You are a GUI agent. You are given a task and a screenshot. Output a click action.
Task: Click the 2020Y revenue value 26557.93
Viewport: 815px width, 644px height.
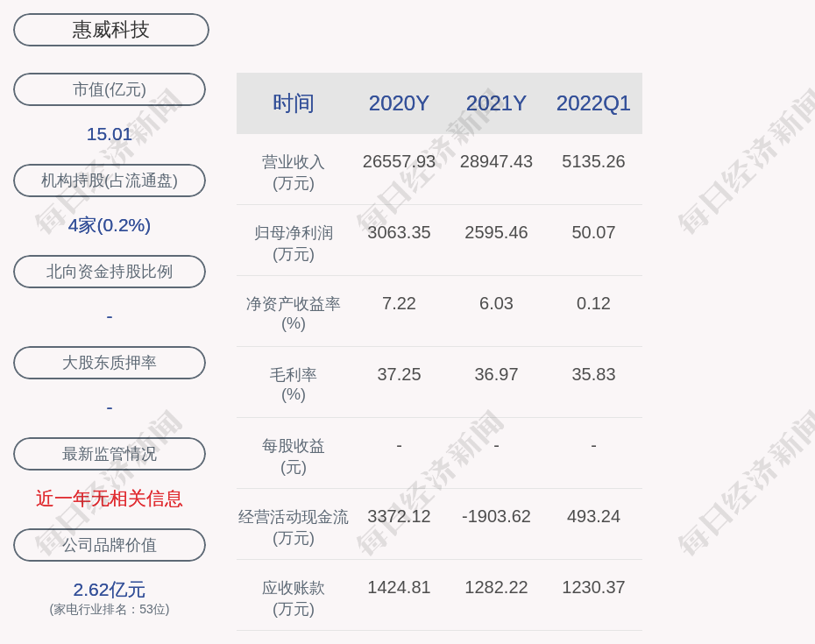pos(399,161)
